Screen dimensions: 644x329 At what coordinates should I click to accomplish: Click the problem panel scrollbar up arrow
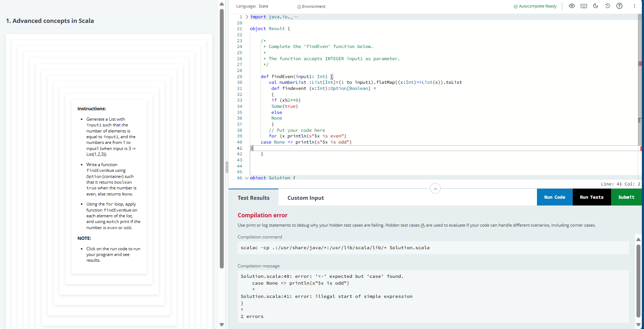tap(222, 4)
